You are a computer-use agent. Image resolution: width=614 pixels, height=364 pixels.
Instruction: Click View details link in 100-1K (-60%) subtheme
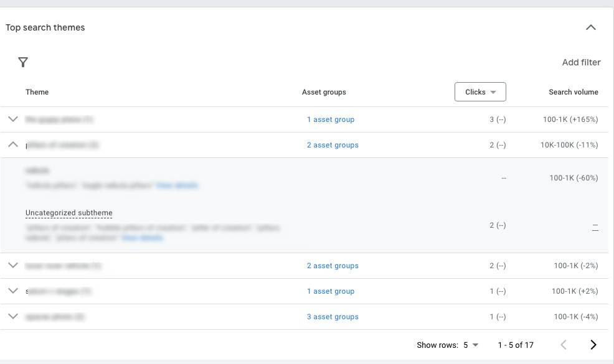[177, 185]
